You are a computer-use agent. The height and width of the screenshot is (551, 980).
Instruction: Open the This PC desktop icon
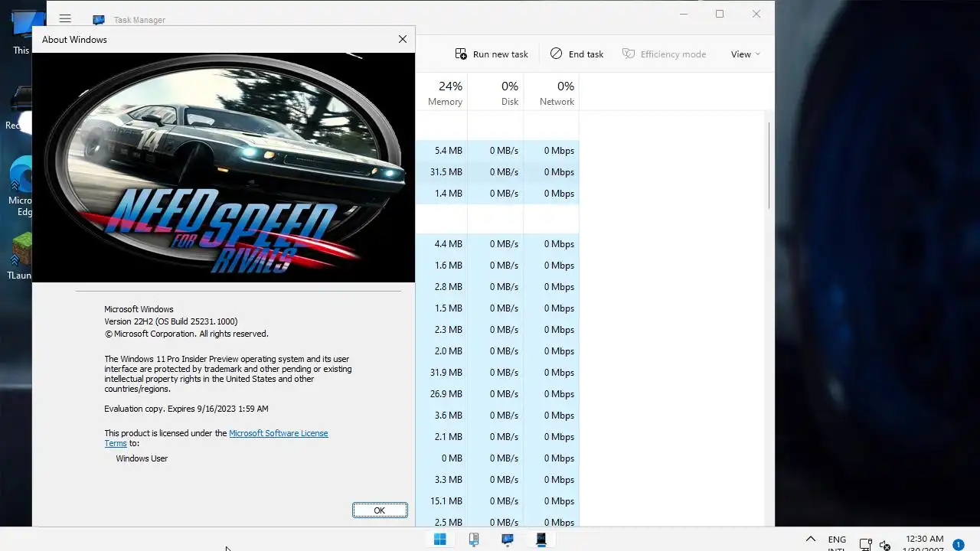(x=21, y=33)
